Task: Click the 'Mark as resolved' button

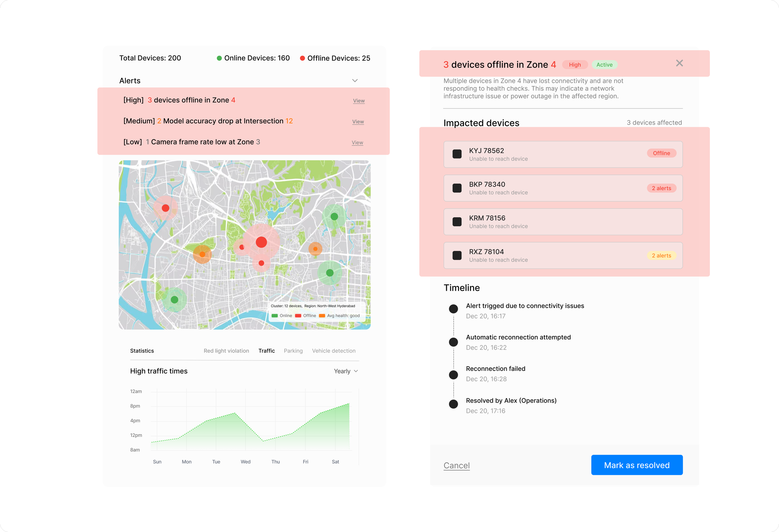Action: click(x=637, y=465)
